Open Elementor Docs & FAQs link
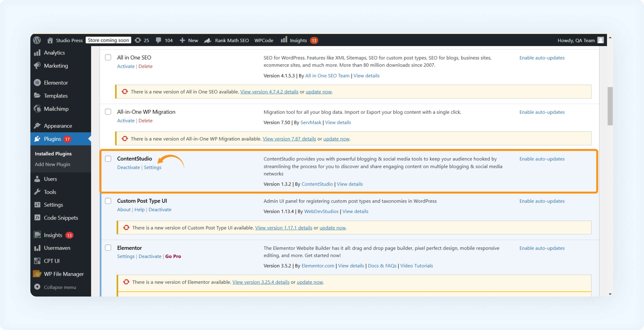644x330 pixels. click(382, 265)
